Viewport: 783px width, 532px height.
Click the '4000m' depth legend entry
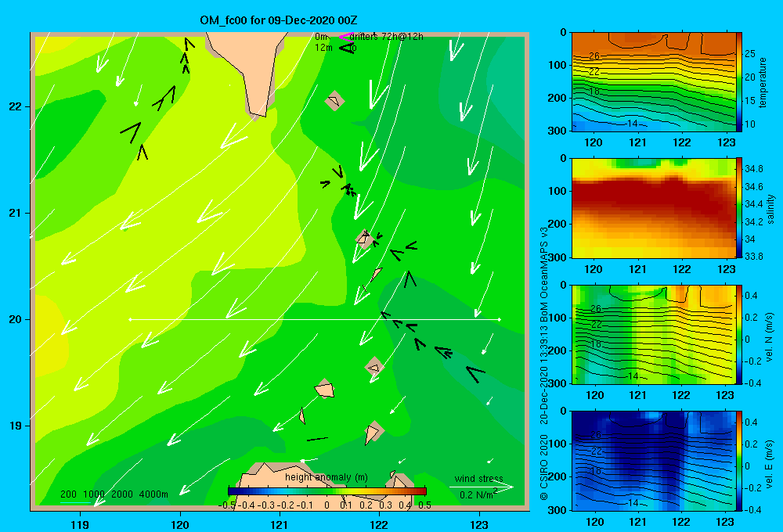tap(153, 494)
